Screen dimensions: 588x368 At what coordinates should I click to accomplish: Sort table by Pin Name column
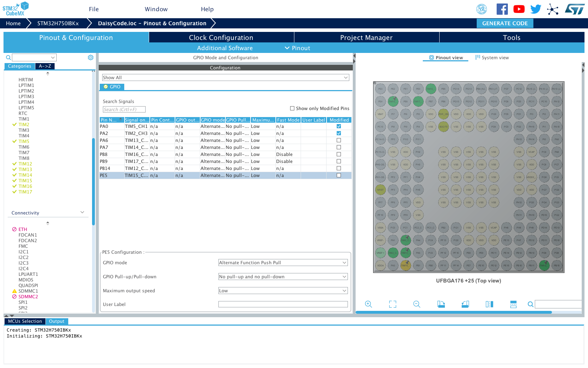click(x=112, y=120)
